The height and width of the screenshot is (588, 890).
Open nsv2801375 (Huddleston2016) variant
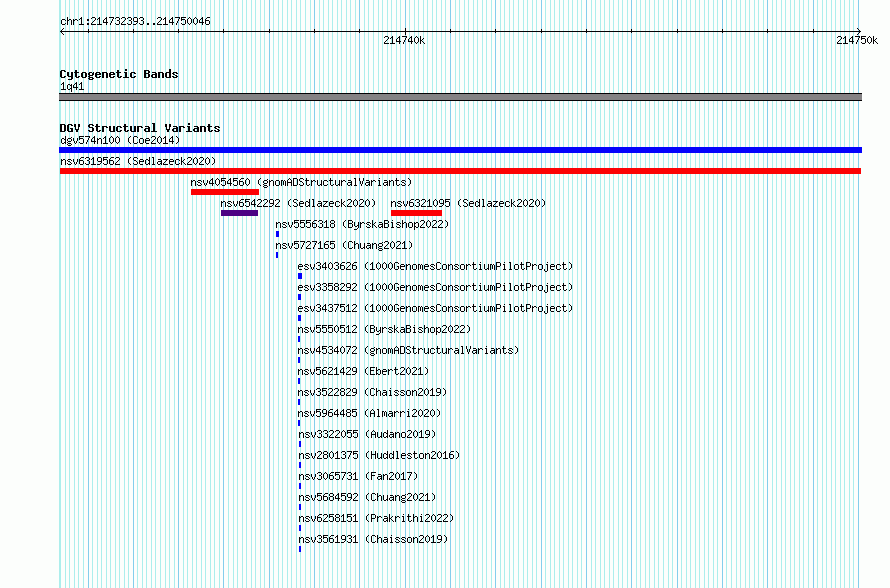coord(379,455)
